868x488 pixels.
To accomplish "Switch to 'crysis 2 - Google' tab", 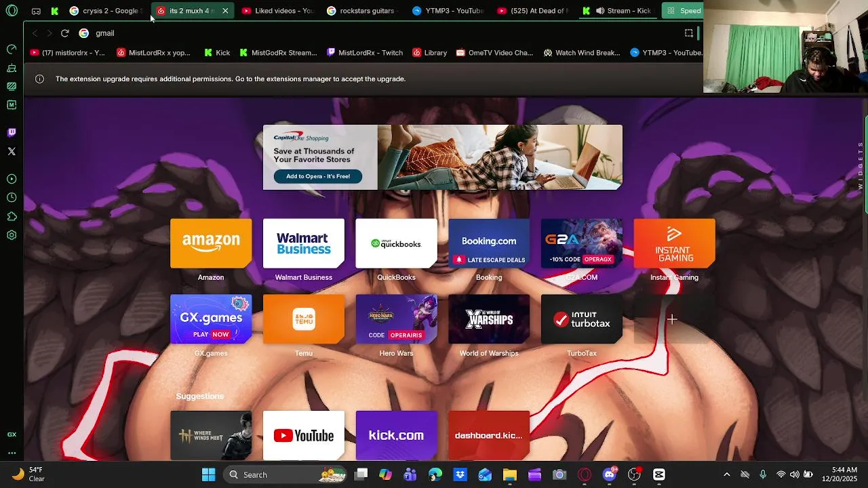I will pyautogui.click(x=106, y=11).
